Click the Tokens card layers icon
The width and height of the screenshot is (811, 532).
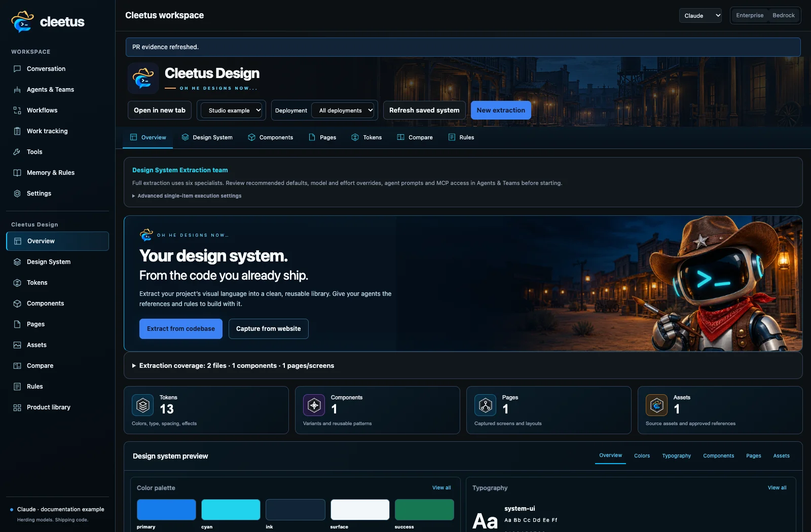point(143,405)
